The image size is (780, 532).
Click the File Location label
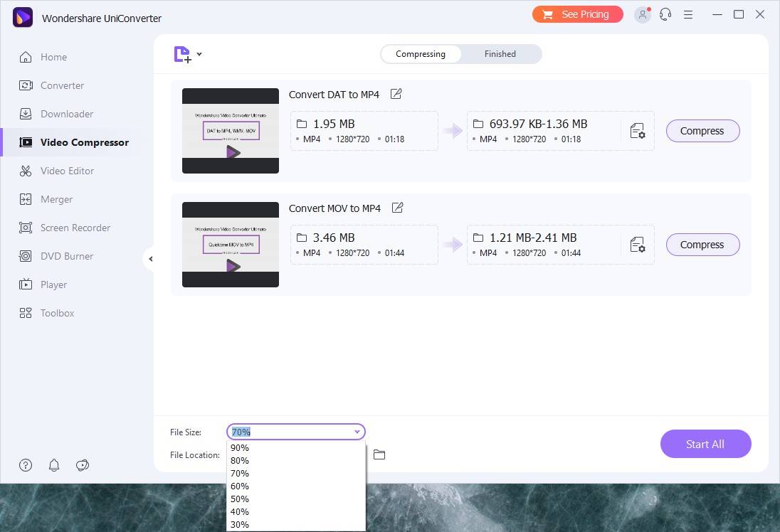(x=195, y=455)
